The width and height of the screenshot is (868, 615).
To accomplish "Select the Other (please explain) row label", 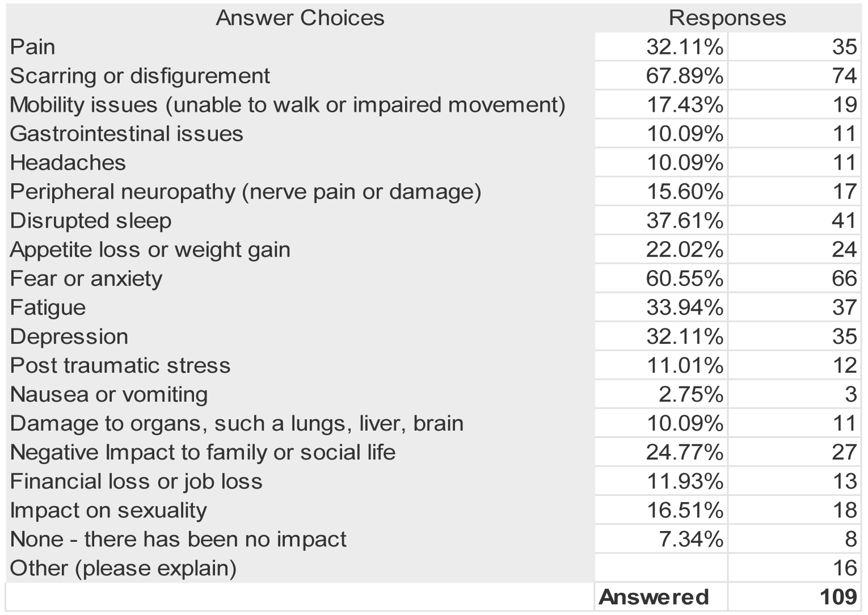I will coord(123,568).
